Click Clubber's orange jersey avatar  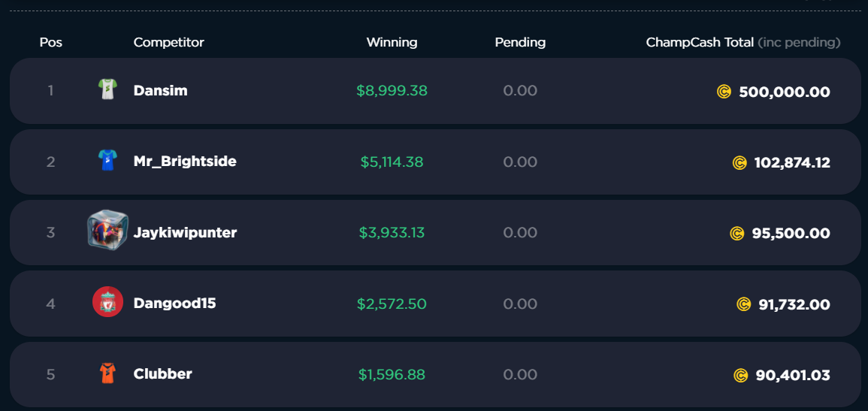107,373
